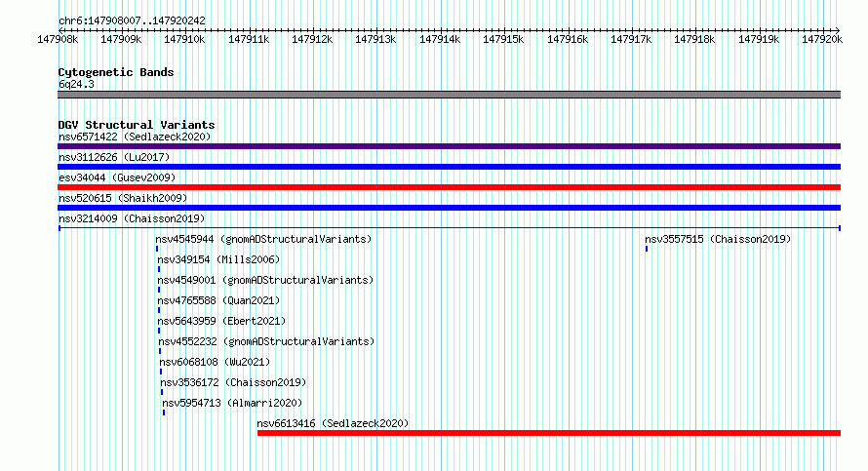Click the esv34044 (Gusev2009) red bar
868x471 pixels.
pos(449,187)
